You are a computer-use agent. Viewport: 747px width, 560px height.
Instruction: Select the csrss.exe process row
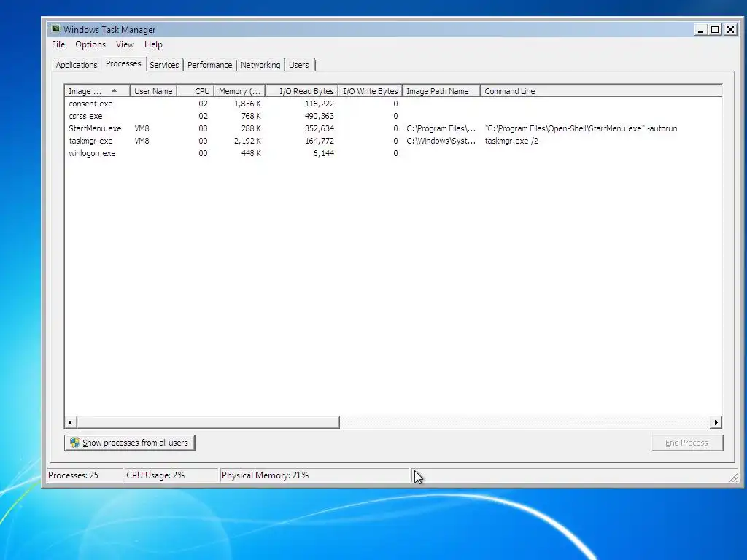tap(393, 116)
